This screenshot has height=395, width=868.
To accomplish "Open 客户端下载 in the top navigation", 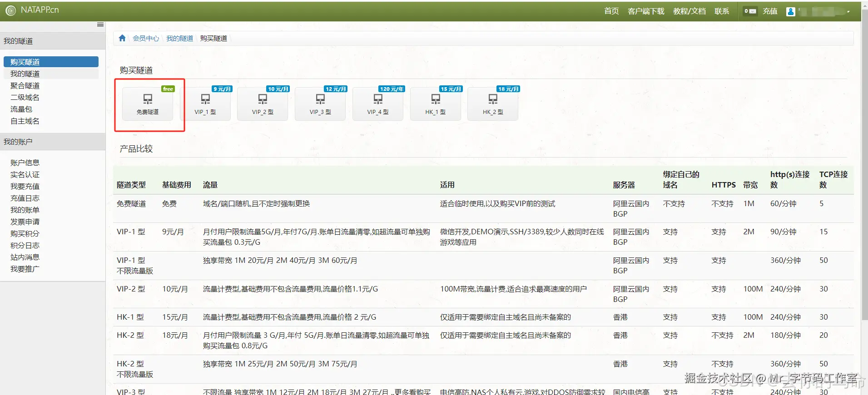I will [x=646, y=11].
